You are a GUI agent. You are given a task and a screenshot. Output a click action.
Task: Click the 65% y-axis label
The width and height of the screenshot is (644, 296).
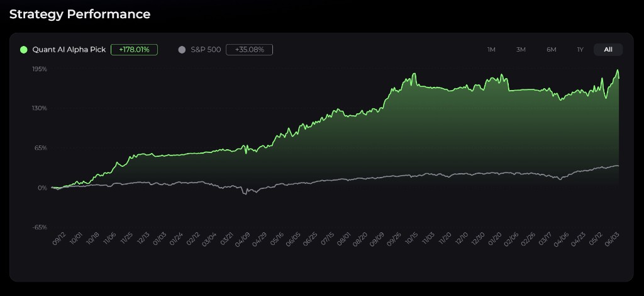(x=41, y=148)
